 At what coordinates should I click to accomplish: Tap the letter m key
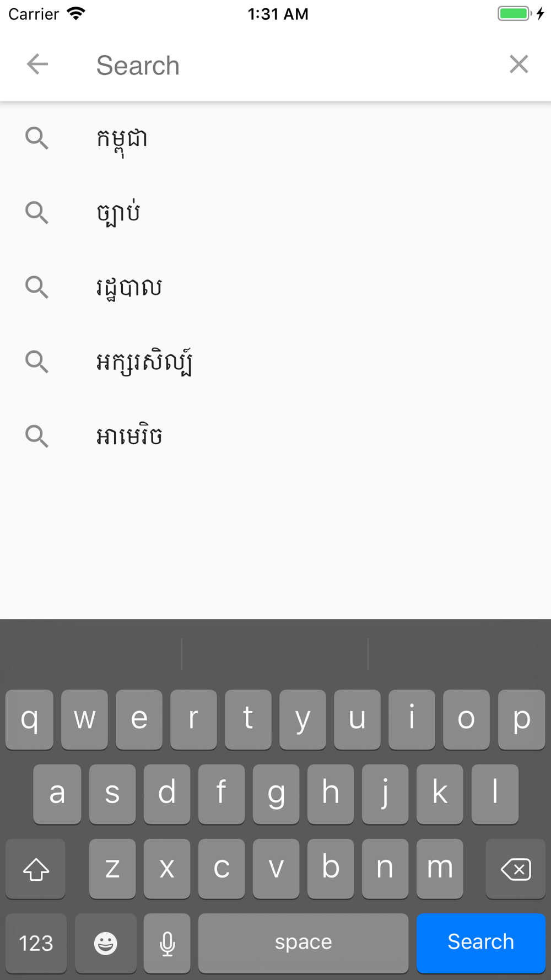[x=440, y=869]
